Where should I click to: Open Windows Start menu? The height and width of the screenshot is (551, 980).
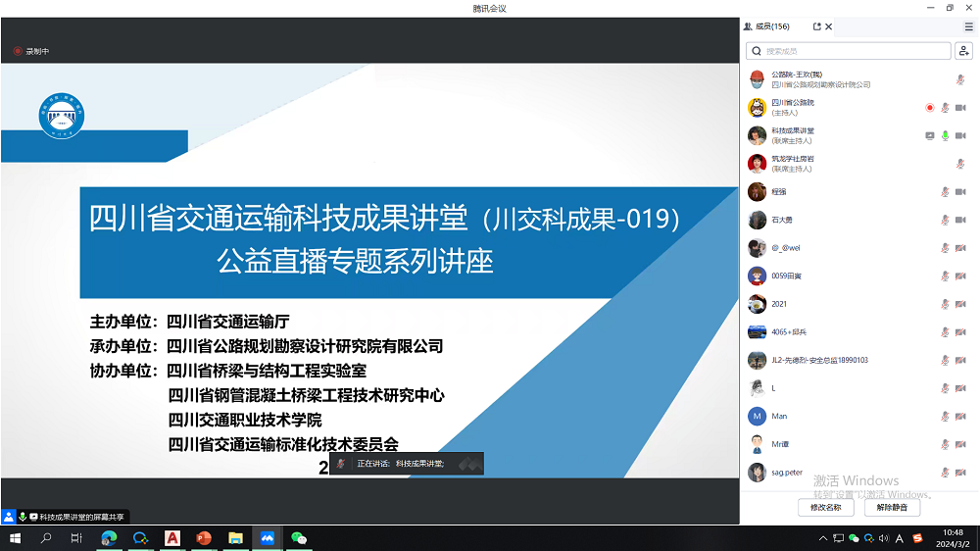click(15, 538)
